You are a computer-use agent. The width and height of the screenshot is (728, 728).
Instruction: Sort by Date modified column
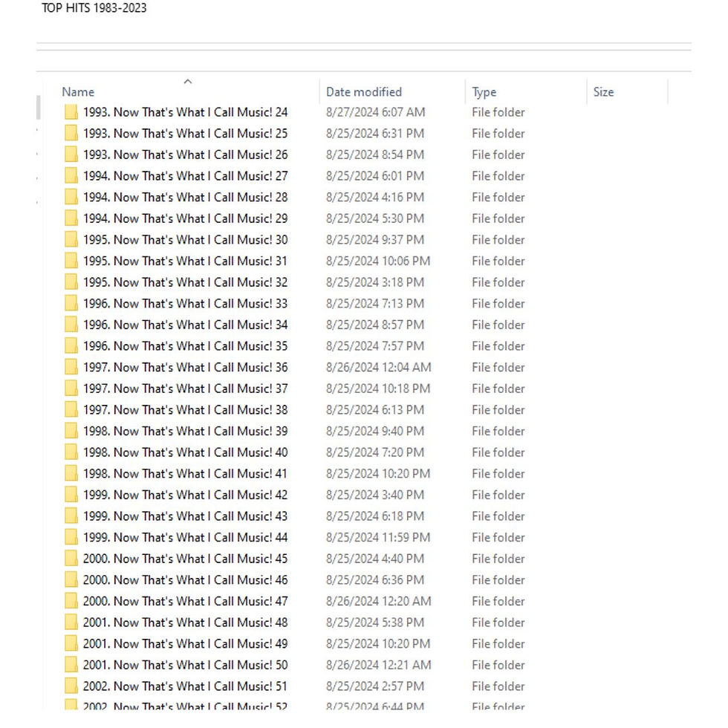pyautogui.click(x=364, y=92)
